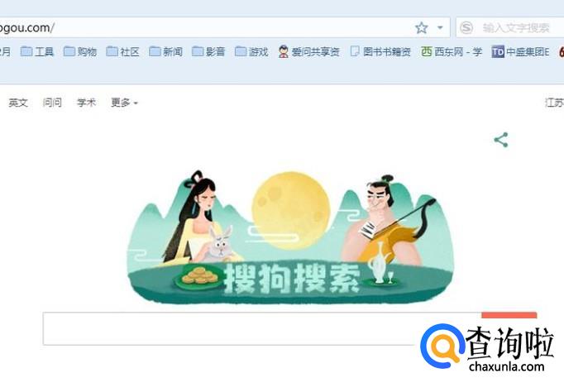Click the Sogou S icon in search box

pos(466,27)
